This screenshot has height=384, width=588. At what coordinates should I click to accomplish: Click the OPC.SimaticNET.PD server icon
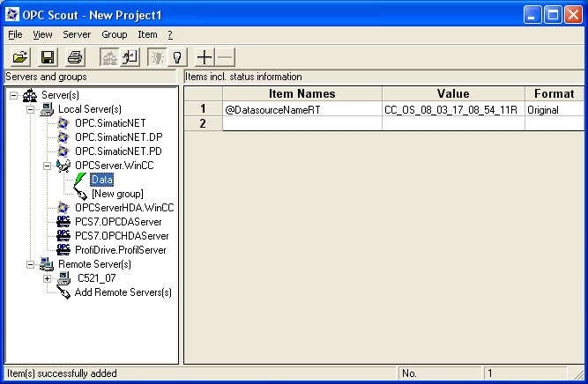(63, 151)
